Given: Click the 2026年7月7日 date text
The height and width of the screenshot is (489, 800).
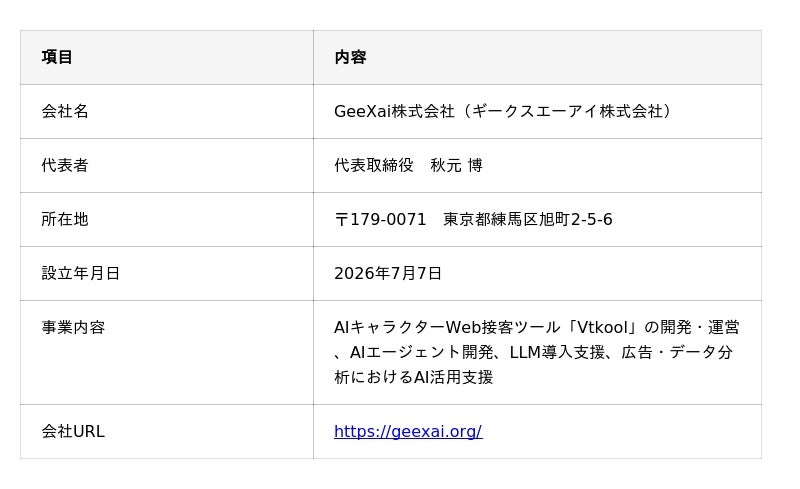Looking at the screenshot, I should coord(388,274).
